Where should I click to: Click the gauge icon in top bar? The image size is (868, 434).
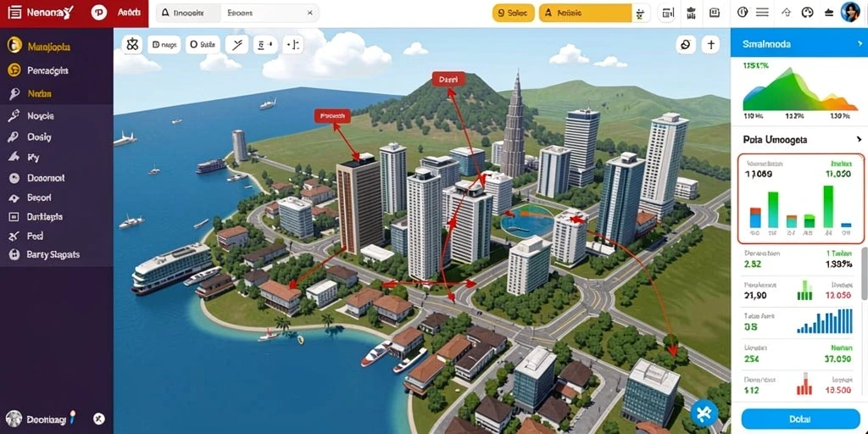pyautogui.click(x=807, y=13)
